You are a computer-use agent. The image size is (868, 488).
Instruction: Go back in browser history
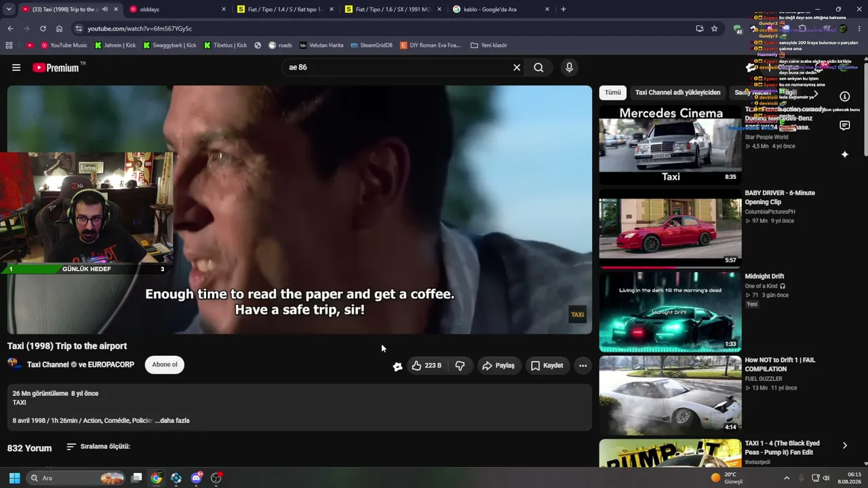click(x=10, y=28)
